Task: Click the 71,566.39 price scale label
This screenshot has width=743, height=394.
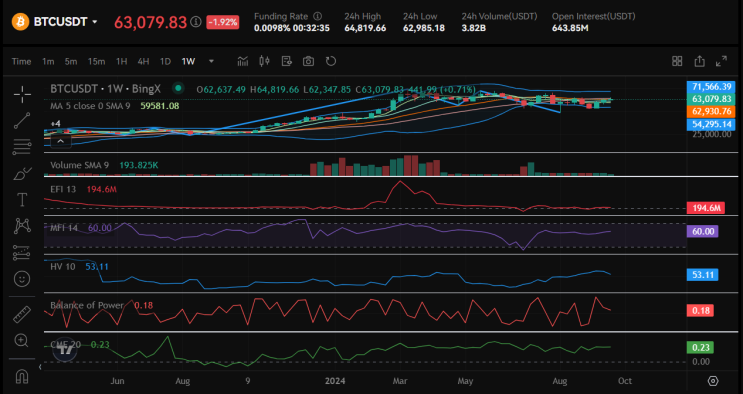Action: coord(711,87)
